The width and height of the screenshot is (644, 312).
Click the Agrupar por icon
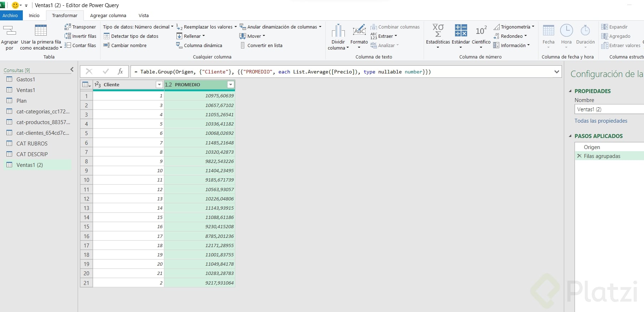click(10, 31)
